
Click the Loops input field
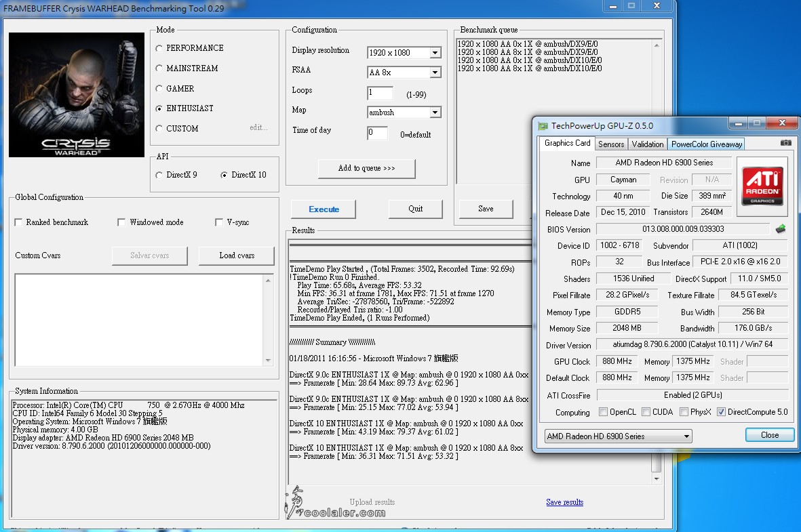tap(380, 93)
